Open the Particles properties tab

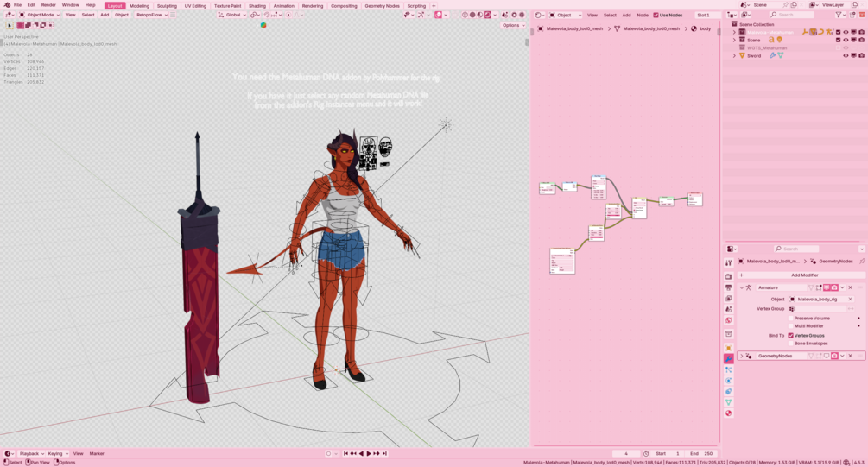pyautogui.click(x=728, y=369)
